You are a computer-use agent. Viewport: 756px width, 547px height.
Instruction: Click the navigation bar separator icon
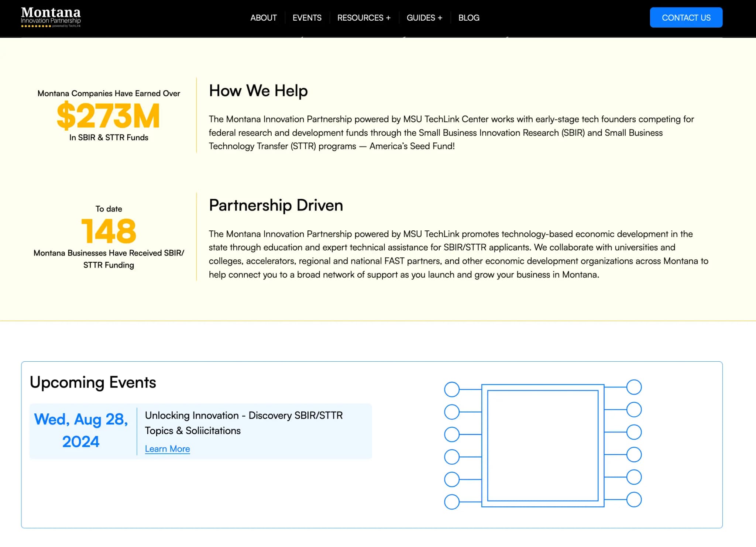coord(285,18)
